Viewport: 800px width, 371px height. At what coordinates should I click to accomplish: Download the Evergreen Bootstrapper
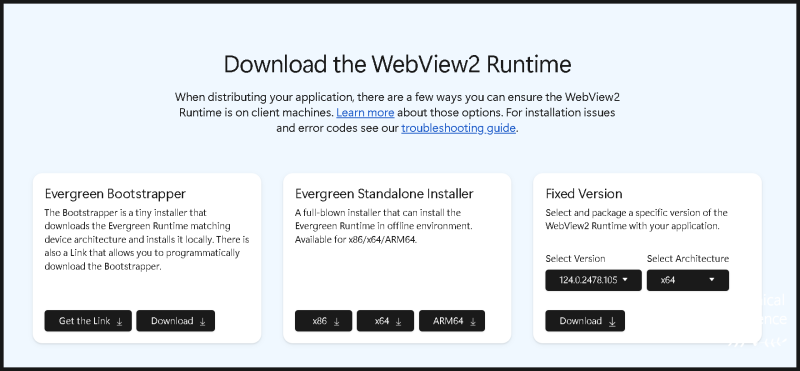(x=176, y=321)
